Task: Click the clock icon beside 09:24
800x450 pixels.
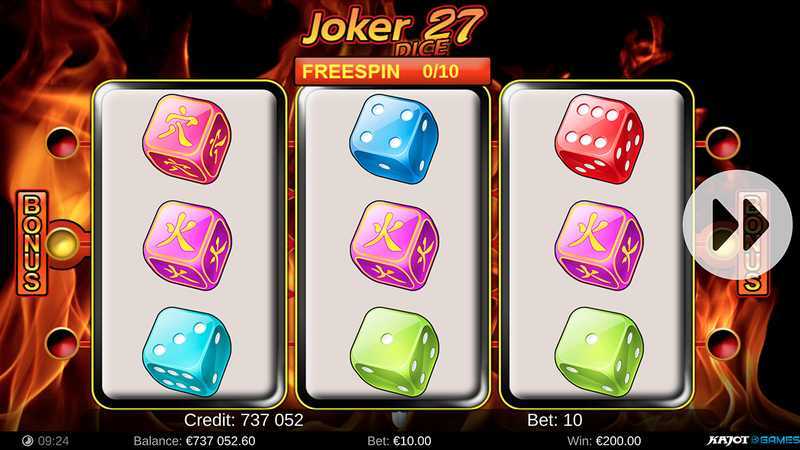Action: point(28,441)
